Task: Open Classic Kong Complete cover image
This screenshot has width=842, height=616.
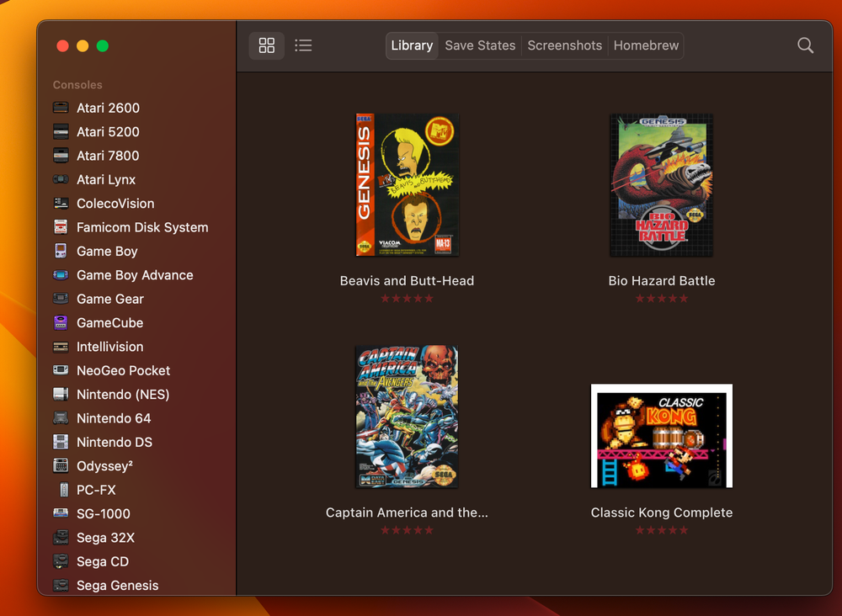Action: click(x=662, y=436)
